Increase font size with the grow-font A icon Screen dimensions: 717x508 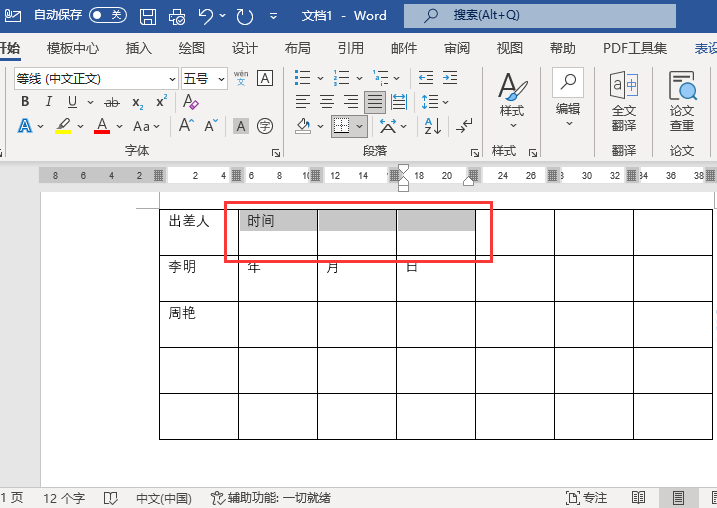click(x=187, y=125)
